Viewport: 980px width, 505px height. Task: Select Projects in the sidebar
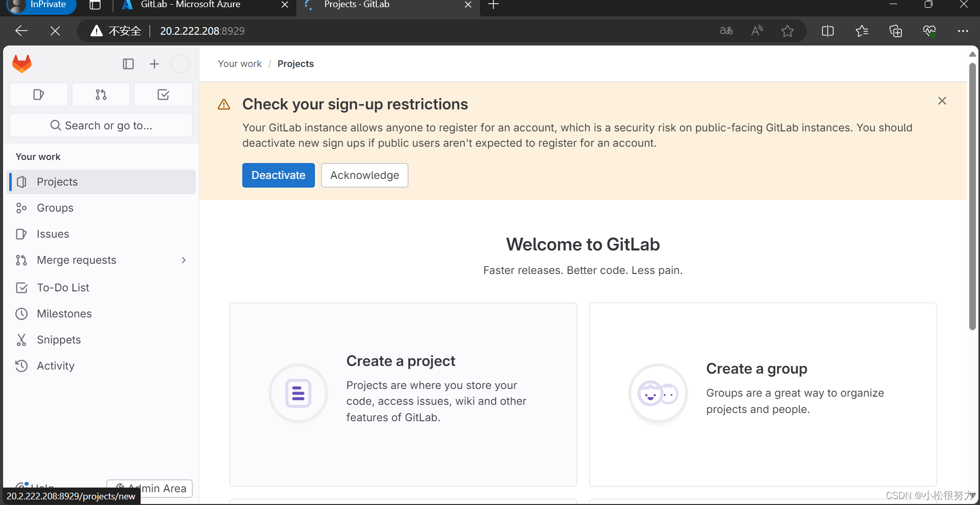tap(101, 182)
